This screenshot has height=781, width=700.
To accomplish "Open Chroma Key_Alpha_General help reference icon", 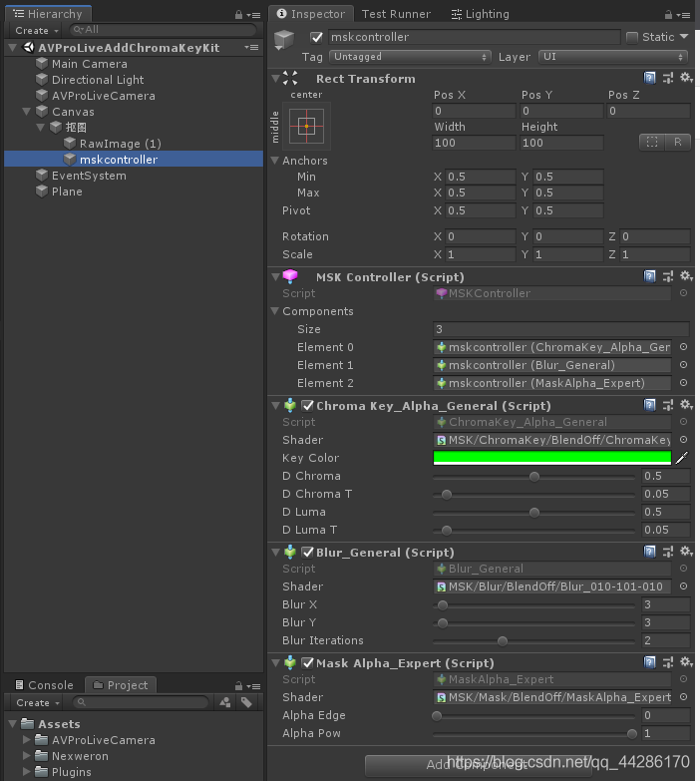I will click(x=650, y=405).
